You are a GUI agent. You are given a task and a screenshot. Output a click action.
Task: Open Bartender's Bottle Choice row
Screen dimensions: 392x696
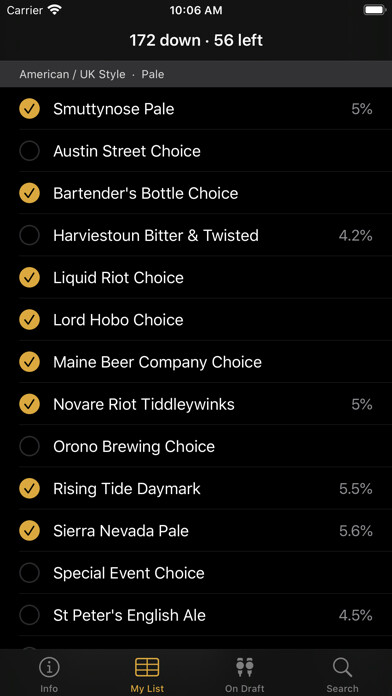click(196, 193)
